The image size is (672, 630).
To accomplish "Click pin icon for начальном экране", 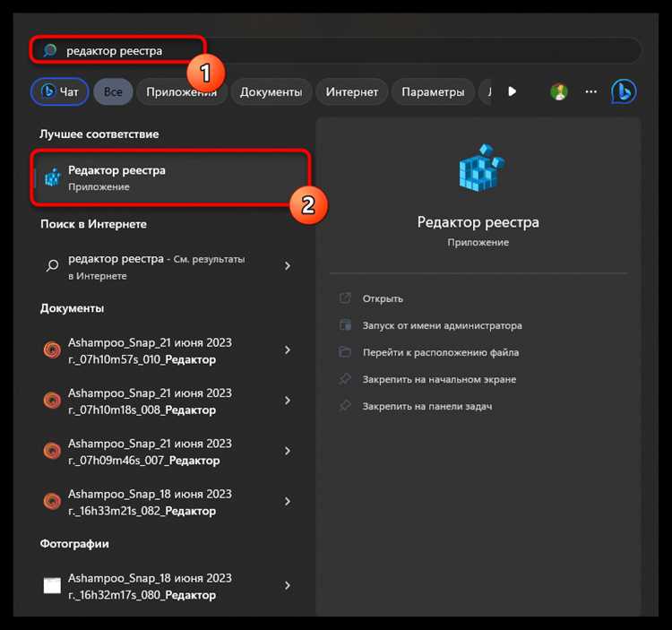I will coord(345,379).
